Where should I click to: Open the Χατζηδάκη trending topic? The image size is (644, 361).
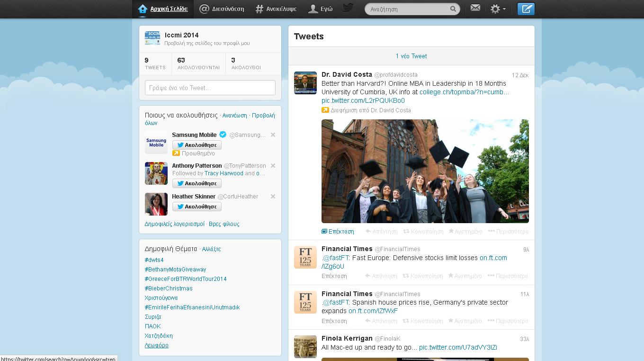[159, 336]
